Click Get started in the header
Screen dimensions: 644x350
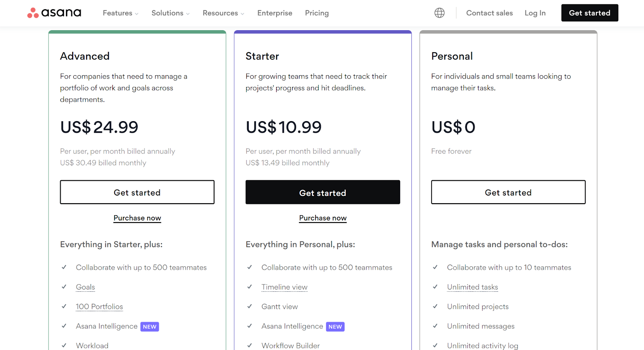point(590,13)
